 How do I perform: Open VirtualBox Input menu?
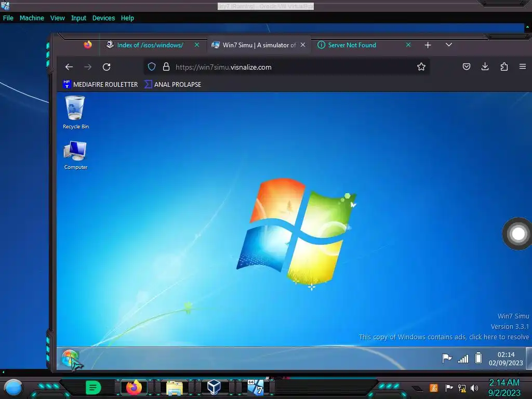pos(78,18)
